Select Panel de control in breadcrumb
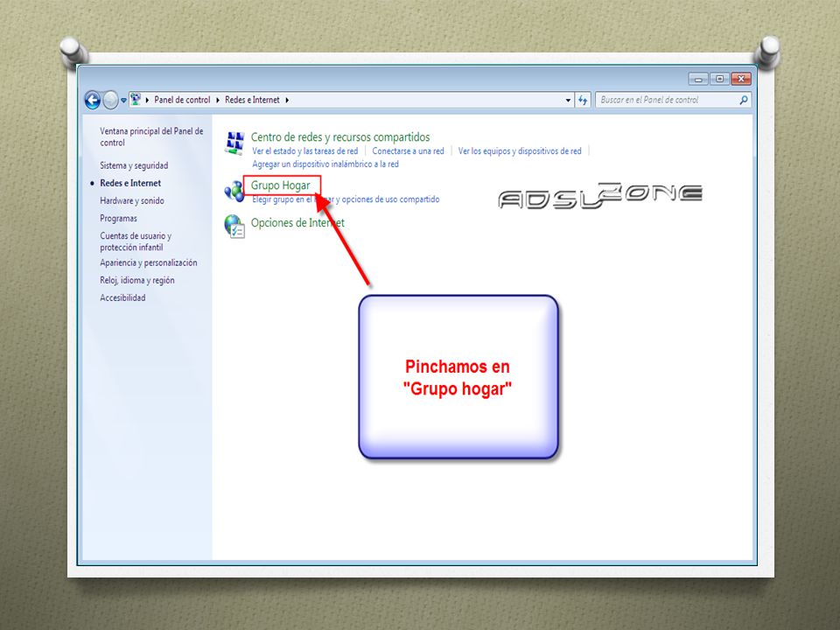Viewport: 840px width, 630px height. point(182,100)
